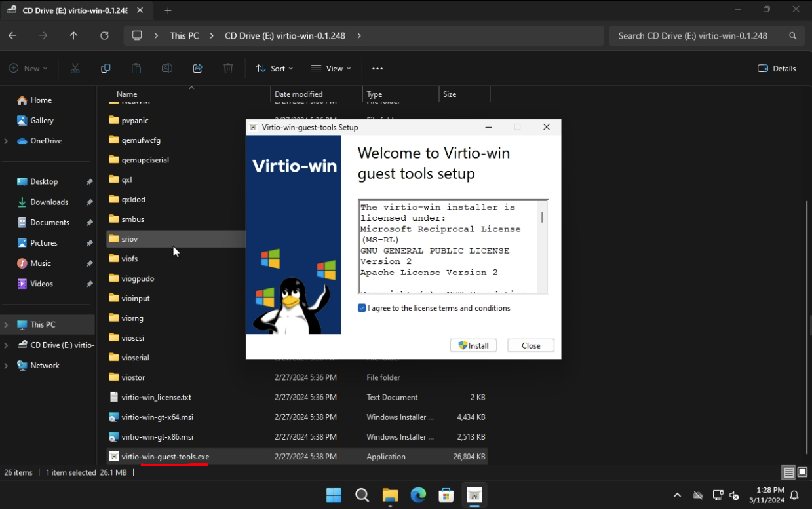812x509 pixels.
Task: Click the Cut scissors icon in toolbar
Action: click(x=75, y=69)
